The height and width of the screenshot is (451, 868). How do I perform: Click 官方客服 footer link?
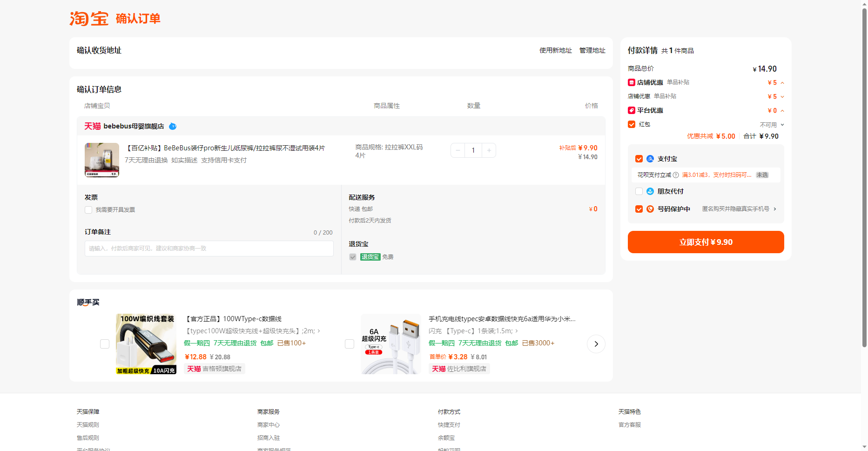630,425
